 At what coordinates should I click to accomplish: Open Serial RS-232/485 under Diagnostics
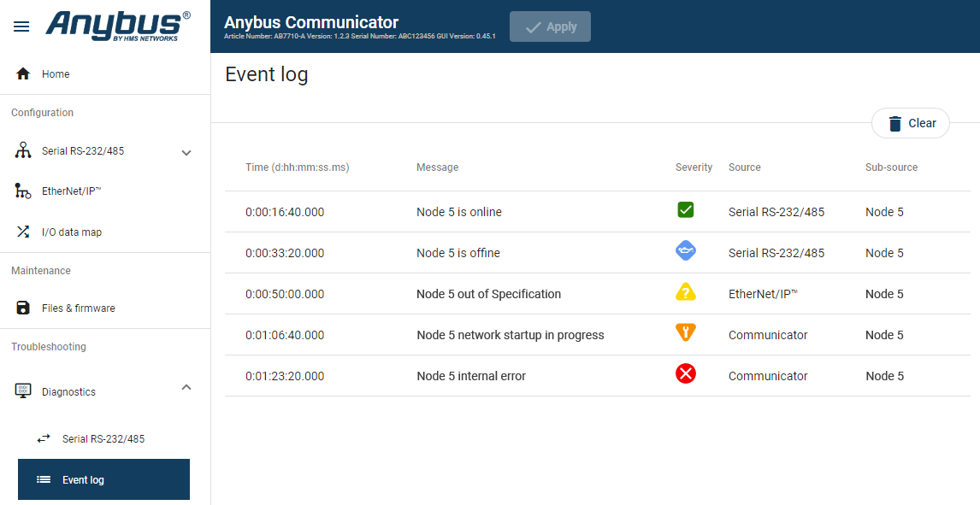tap(103, 439)
